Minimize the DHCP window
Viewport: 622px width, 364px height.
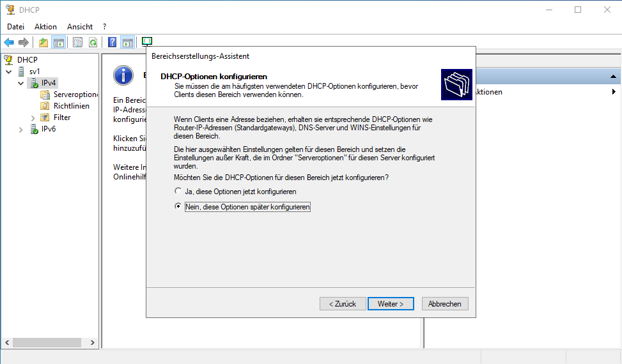pos(549,10)
